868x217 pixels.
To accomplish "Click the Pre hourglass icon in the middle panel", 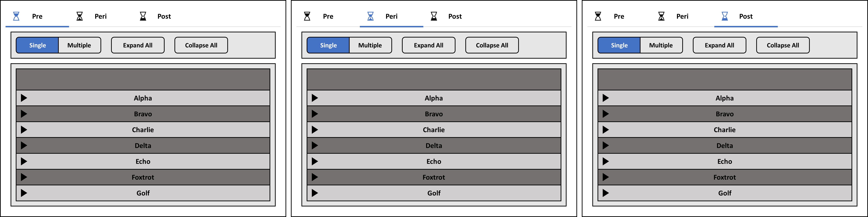I will point(307,16).
